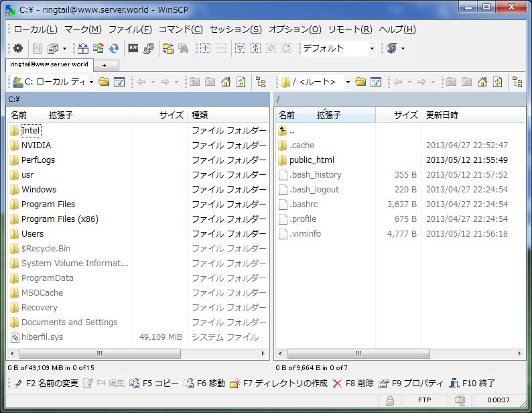
Task: Click the remote panel horizontal scrollbar thumb
Action: pyautogui.click(x=358, y=353)
